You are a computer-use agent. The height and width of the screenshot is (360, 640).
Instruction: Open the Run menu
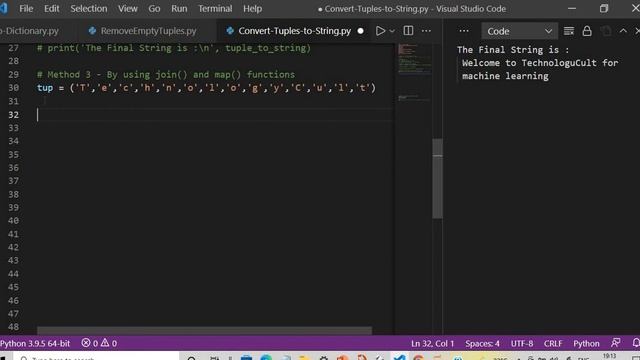pyautogui.click(x=179, y=9)
